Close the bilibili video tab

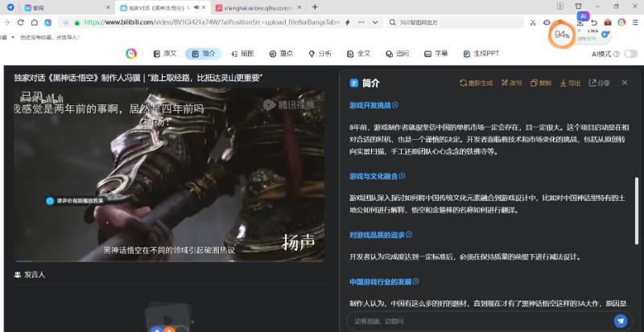[204, 7]
